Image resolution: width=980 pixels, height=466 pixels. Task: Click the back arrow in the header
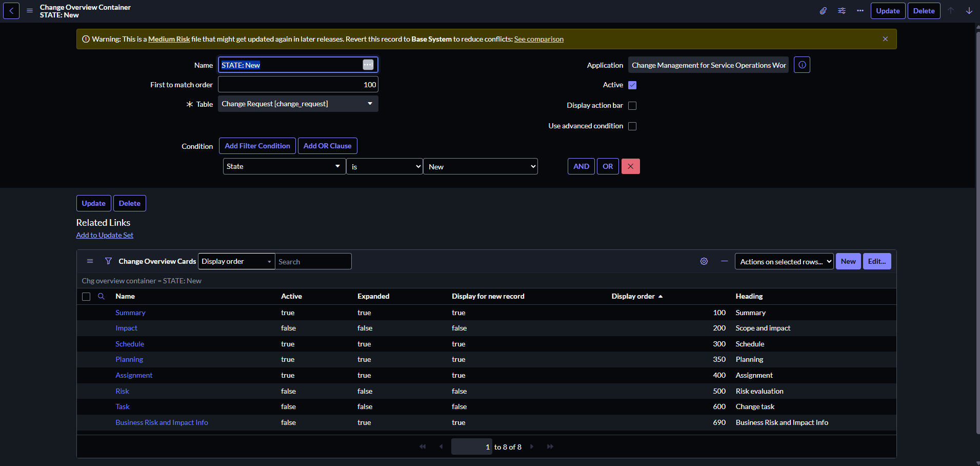(11, 11)
